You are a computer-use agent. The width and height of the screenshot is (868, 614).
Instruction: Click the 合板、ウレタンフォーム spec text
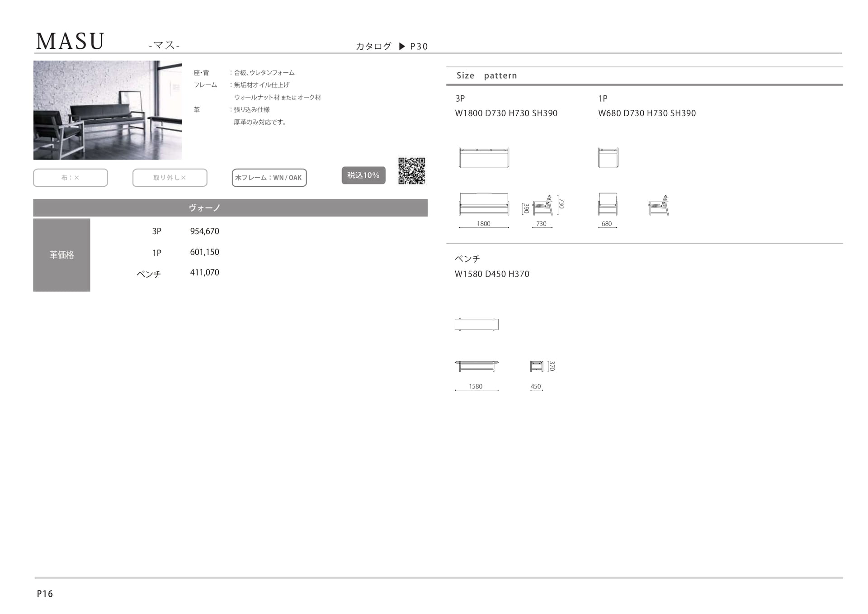[264, 73]
